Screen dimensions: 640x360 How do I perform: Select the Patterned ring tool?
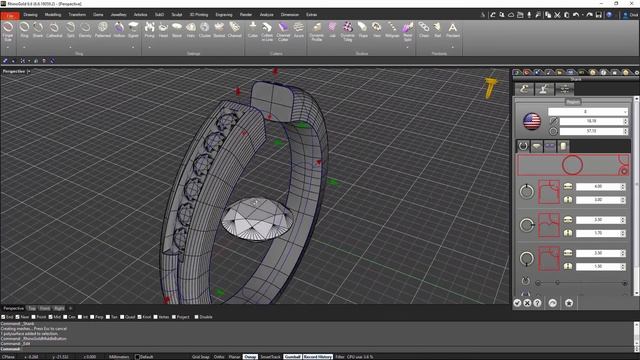[102, 30]
